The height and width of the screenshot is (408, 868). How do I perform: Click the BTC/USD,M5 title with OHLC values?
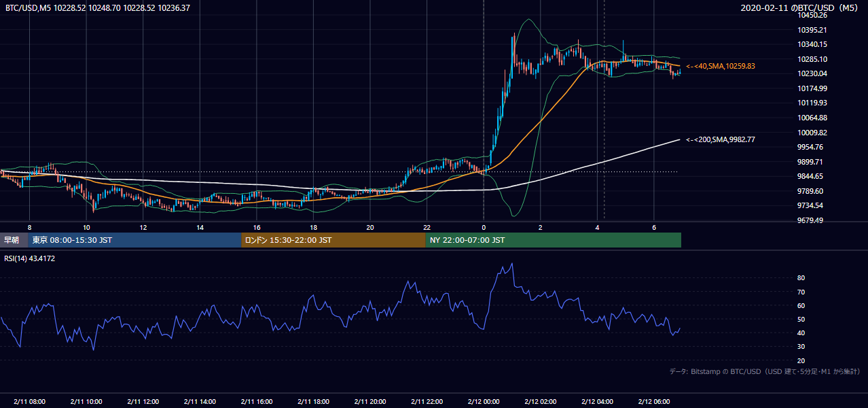click(x=98, y=8)
